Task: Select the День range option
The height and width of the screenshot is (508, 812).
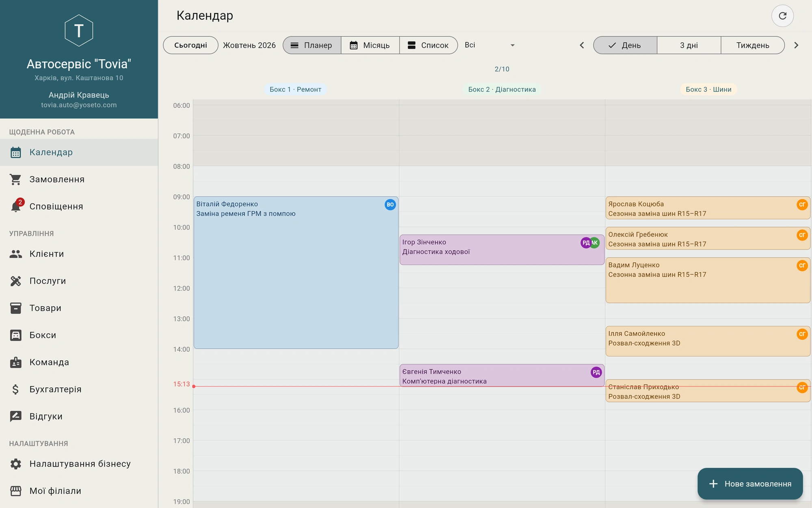Action: pos(625,45)
